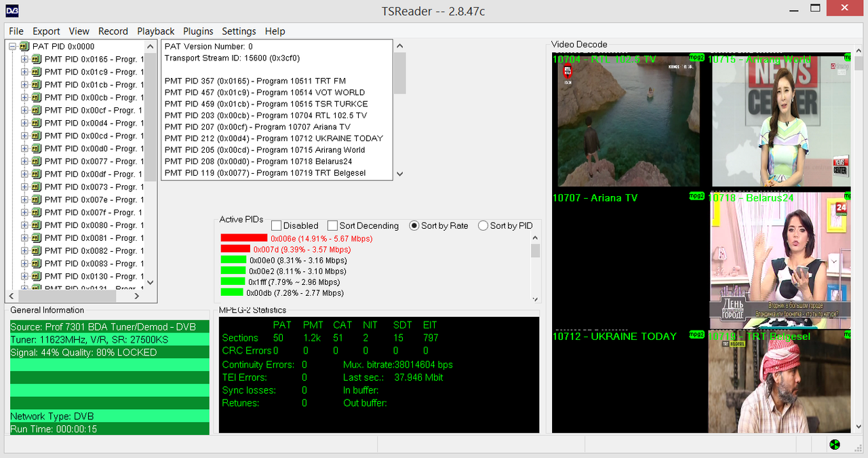Open the Plugins menu
The image size is (868, 458).
point(198,31)
